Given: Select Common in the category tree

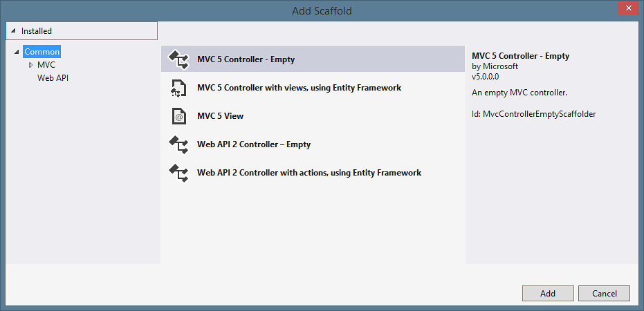Looking at the screenshot, I should (x=42, y=52).
